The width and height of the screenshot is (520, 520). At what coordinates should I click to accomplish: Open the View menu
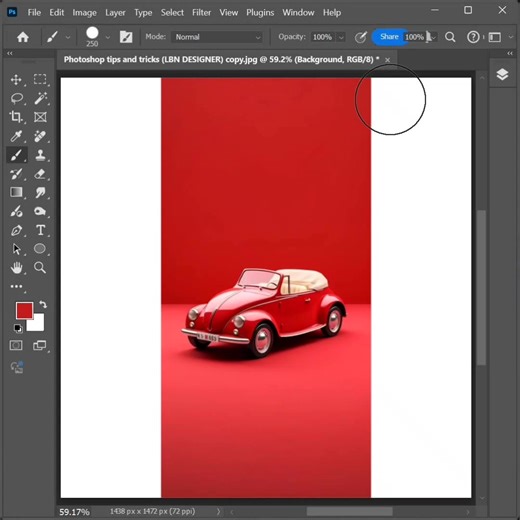(x=228, y=13)
